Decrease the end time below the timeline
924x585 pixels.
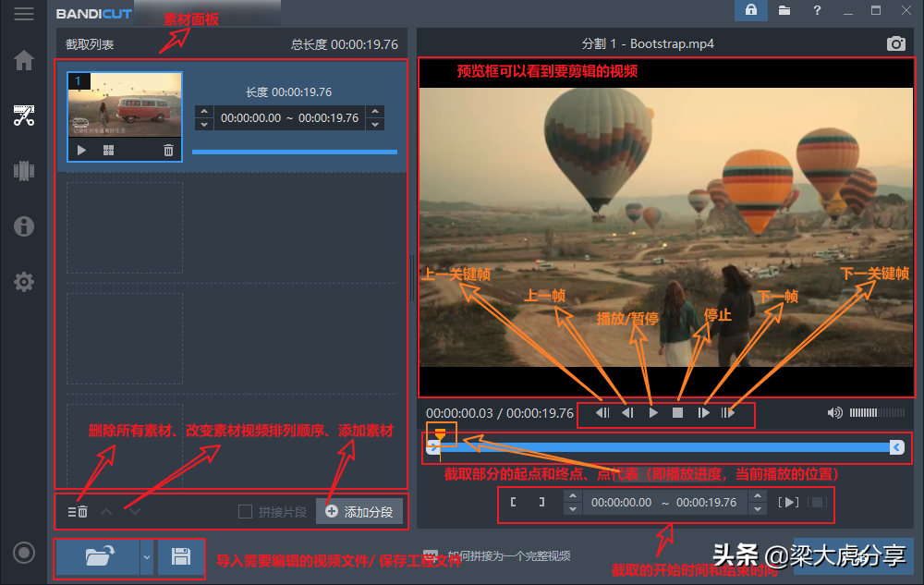[x=758, y=508]
